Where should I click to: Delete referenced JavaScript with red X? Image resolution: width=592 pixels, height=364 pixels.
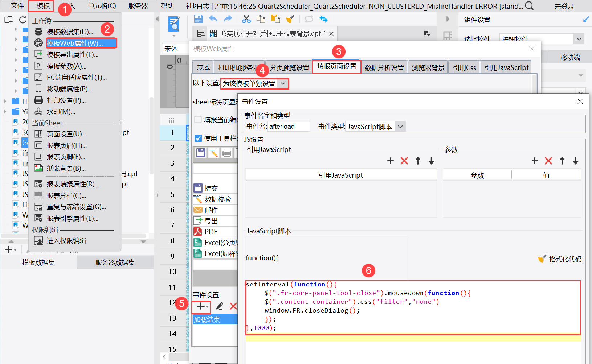tap(404, 161)
